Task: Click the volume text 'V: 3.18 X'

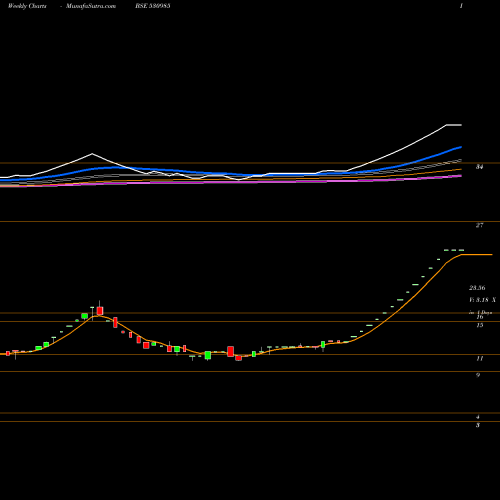Action: [483, 300]
